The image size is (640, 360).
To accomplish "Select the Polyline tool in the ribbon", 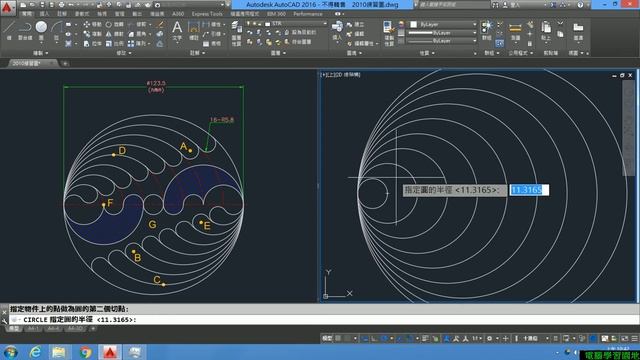I will tap(25, 30).
